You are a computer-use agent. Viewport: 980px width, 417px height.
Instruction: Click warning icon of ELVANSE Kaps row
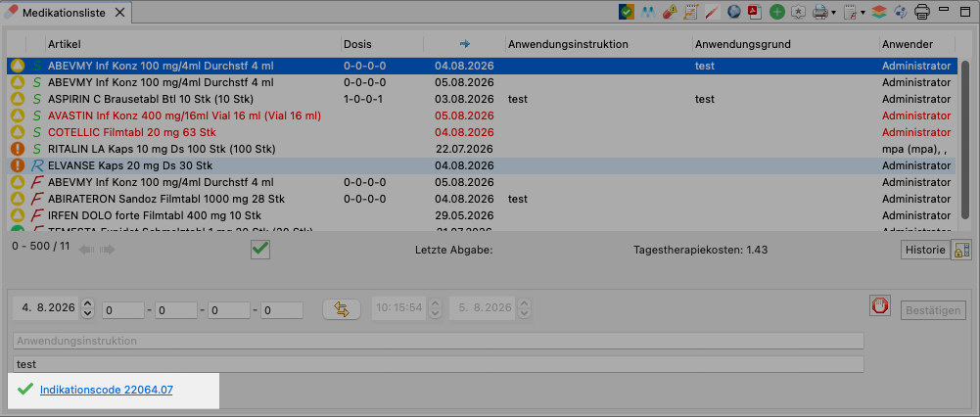tap(19, 165)
